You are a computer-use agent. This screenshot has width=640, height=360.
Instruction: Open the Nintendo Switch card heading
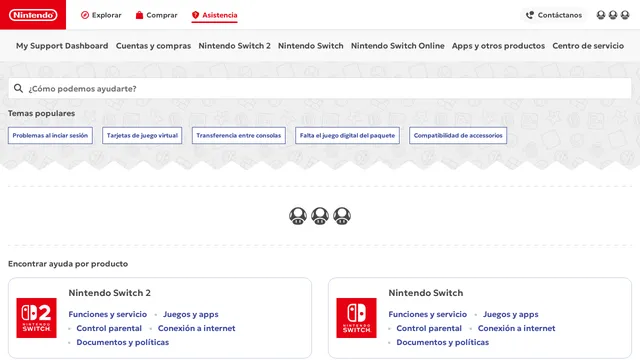[426, 293]
